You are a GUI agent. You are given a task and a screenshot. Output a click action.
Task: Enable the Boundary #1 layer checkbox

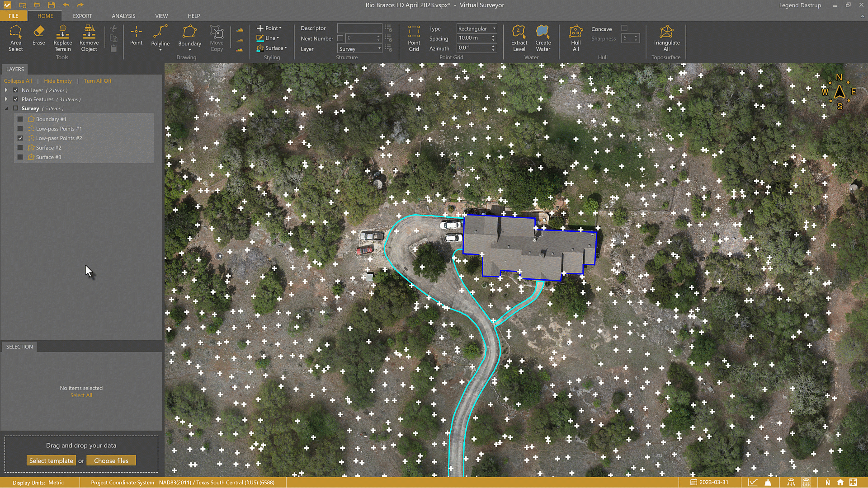[20, 119]
